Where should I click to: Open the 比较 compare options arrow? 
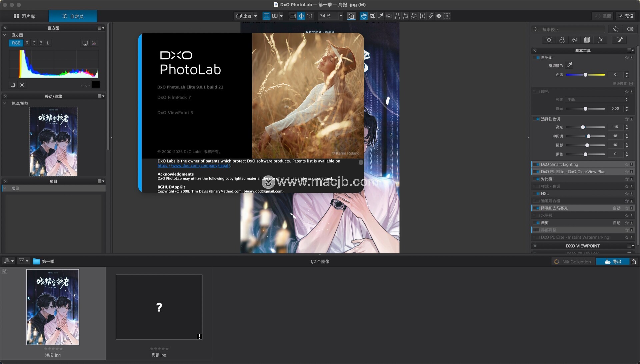pyautogui.click(x=256, y=16)
